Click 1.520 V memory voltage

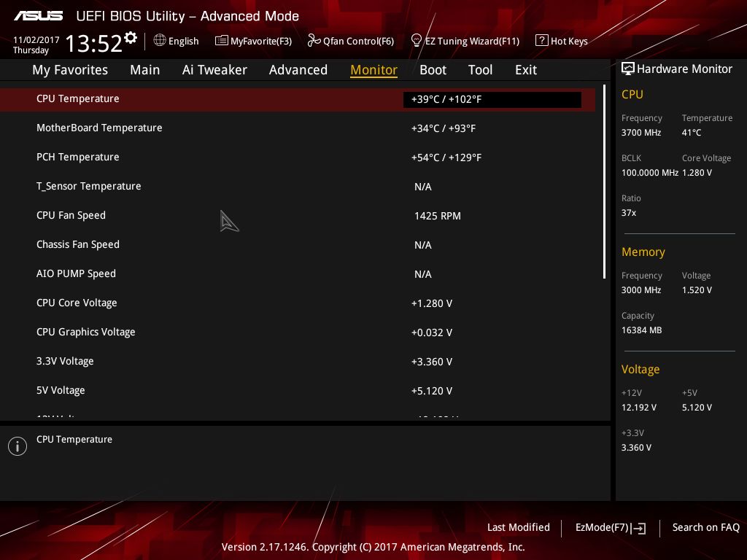pyautogui.click(x=697, y=290)
